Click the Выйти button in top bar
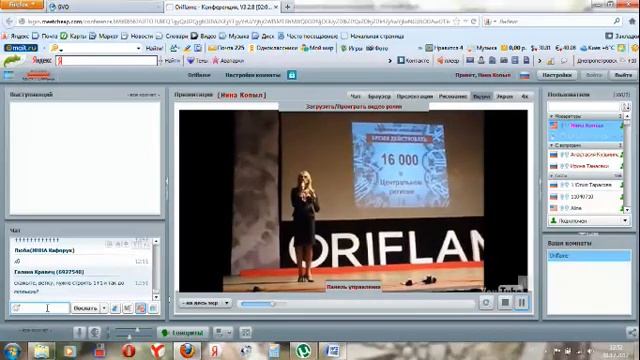640x360 pixels. point(623,75)
